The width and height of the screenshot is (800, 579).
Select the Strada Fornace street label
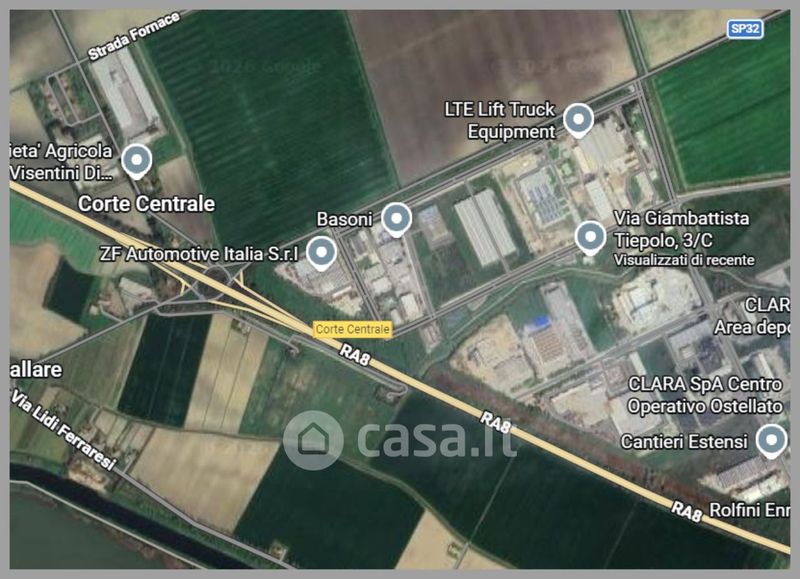click(134, 35)
